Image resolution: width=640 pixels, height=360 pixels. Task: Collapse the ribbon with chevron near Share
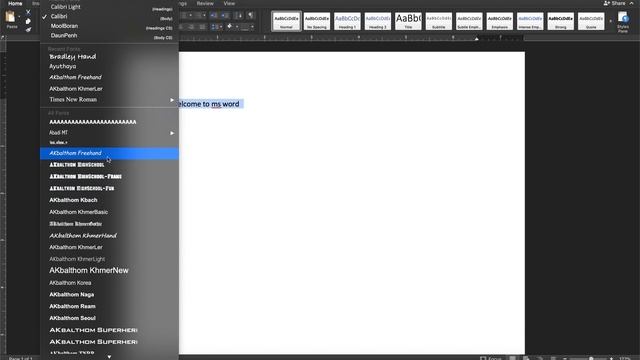coord(632,3)
